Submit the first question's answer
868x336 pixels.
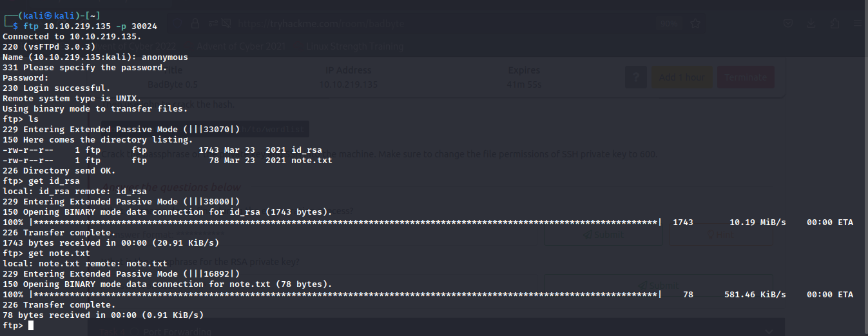603,235
